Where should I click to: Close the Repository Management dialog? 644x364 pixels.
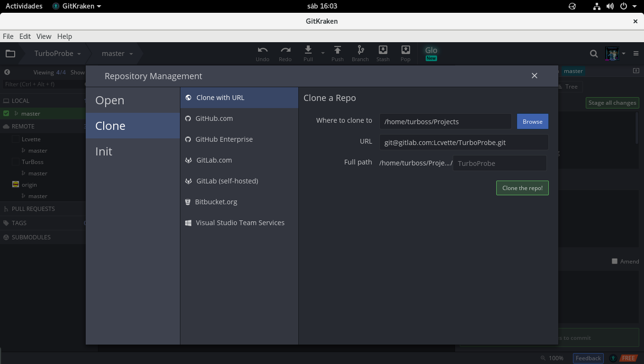(x=535, y=76)
